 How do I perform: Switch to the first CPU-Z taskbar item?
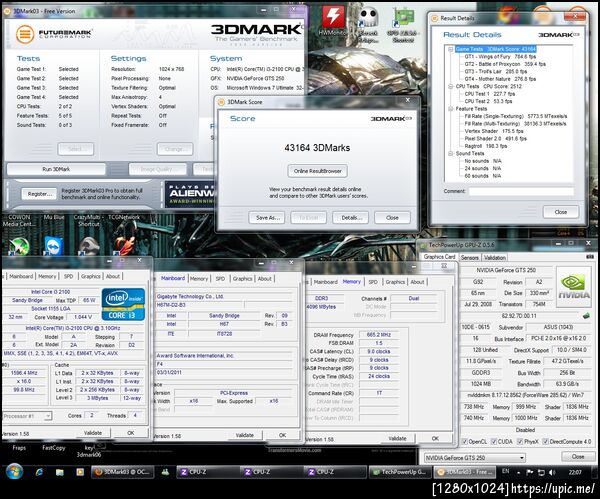click(208, 472)
